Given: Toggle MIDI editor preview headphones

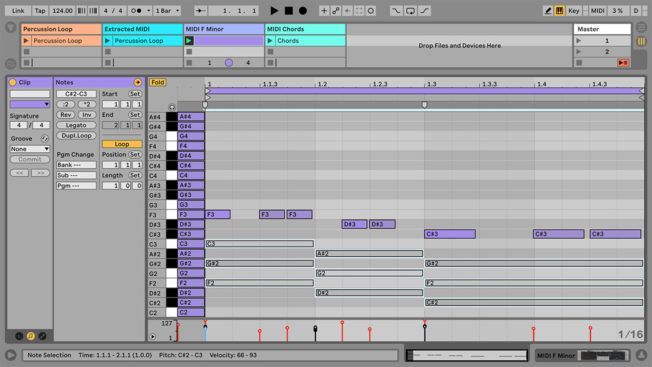Looking at the screenshot, I should (x=172, y=107).
